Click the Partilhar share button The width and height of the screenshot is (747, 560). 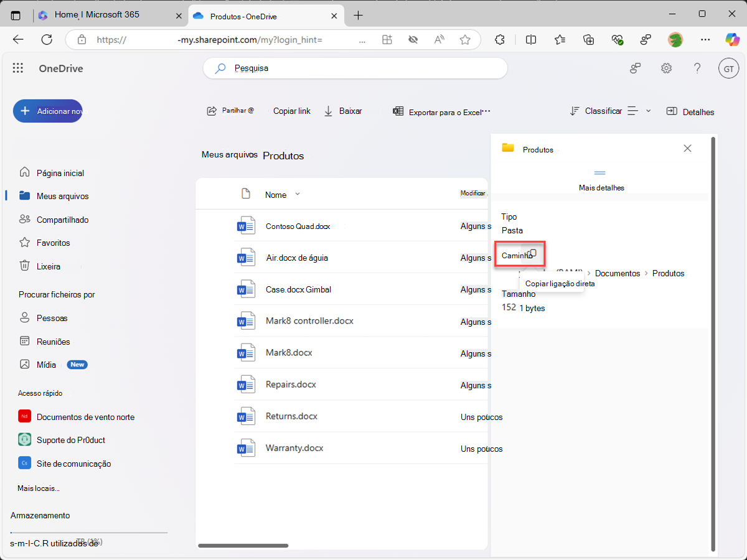(231, 111)
